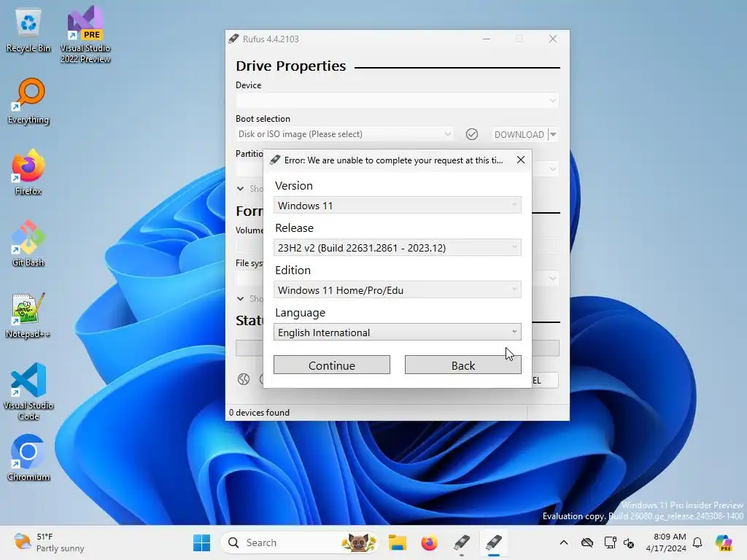Open the clock showing 8:09 AM
Image resolution: width=747 pixels, height=560 pixels.
(x=666, y=542)
